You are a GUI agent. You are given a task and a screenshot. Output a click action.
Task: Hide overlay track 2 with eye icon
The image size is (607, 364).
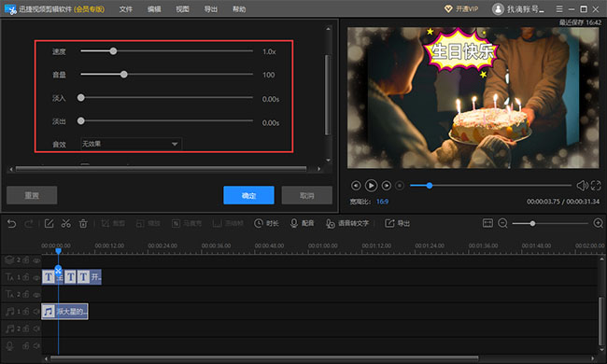click(x=36, y=260)
